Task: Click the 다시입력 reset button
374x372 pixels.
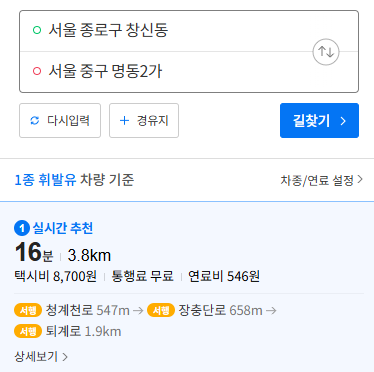Action: click(60, 120)
